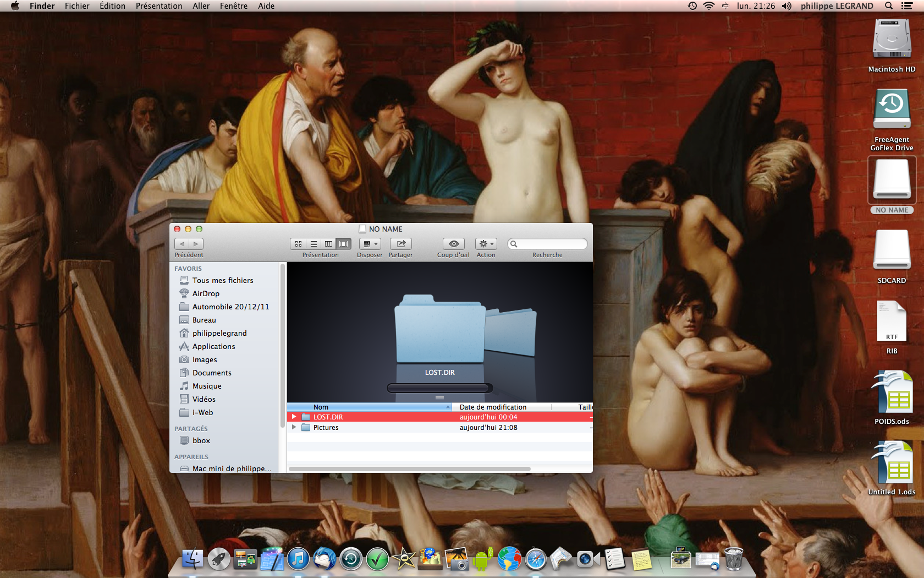The image size is (924, 578).
Task: Switch Finder to list view
Action: (313, 244)
